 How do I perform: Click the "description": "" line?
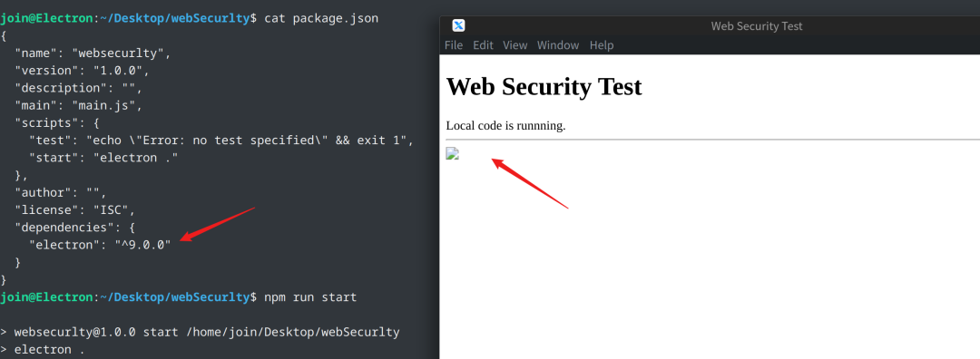click(x=78, y=88)
